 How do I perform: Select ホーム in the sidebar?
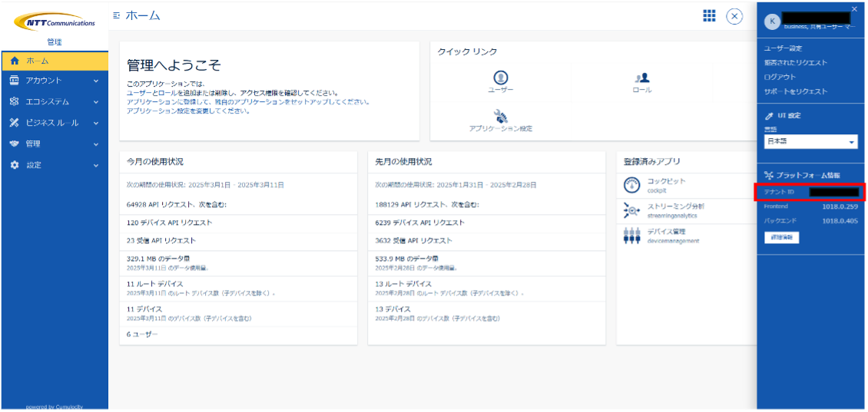coord(55,61)
